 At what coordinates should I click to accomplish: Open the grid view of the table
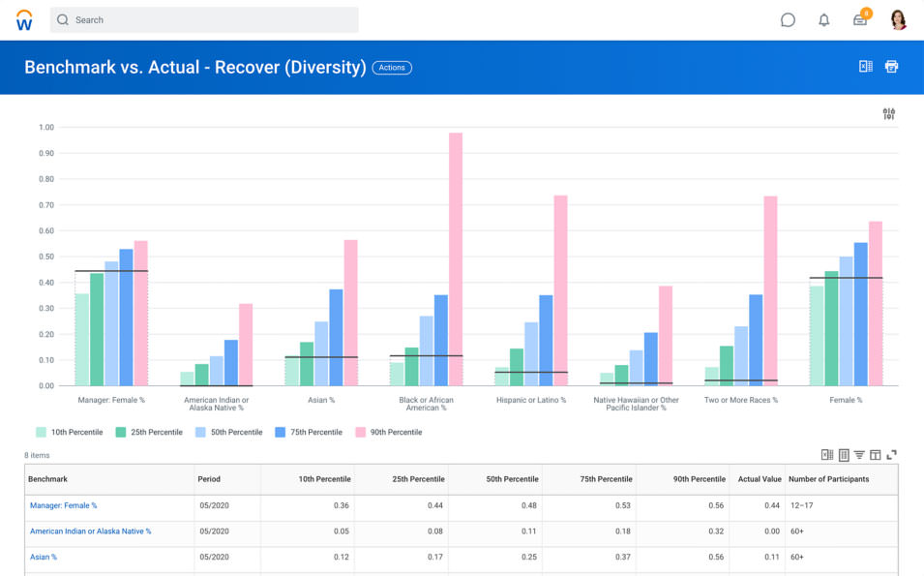[x=844, y=455]
